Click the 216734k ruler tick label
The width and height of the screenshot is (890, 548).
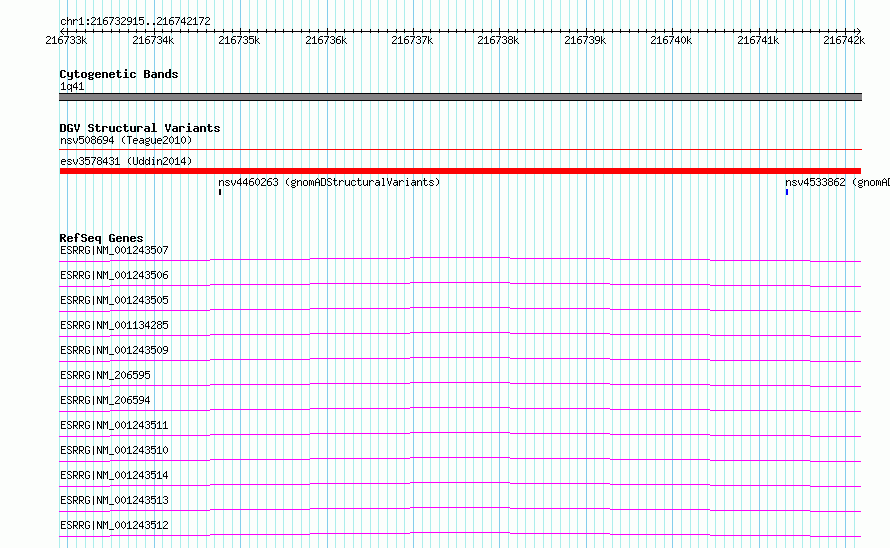(153, 40)
